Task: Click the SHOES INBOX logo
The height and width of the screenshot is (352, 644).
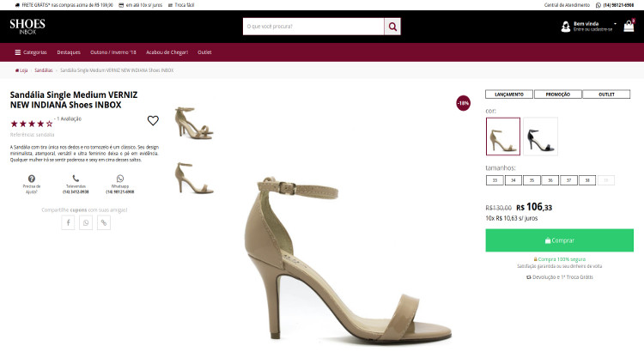Action: [x=27, y=27]
